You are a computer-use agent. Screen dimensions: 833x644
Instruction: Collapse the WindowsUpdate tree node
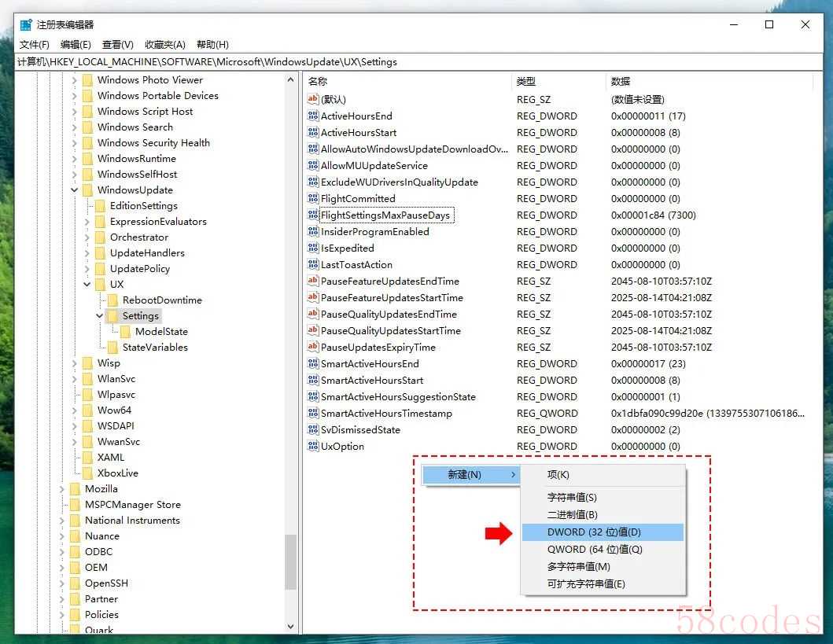click(x=75, y=190)
